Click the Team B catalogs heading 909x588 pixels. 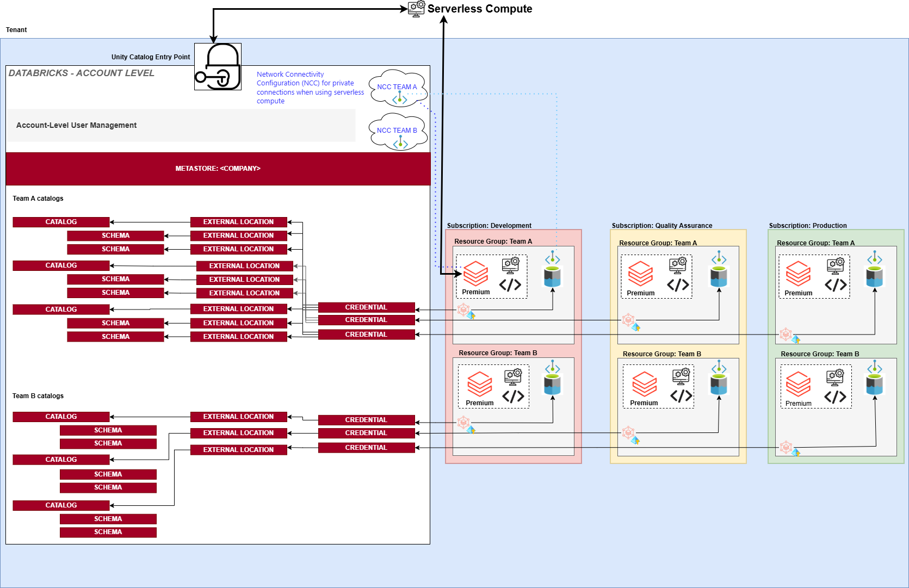click(38, 396)
